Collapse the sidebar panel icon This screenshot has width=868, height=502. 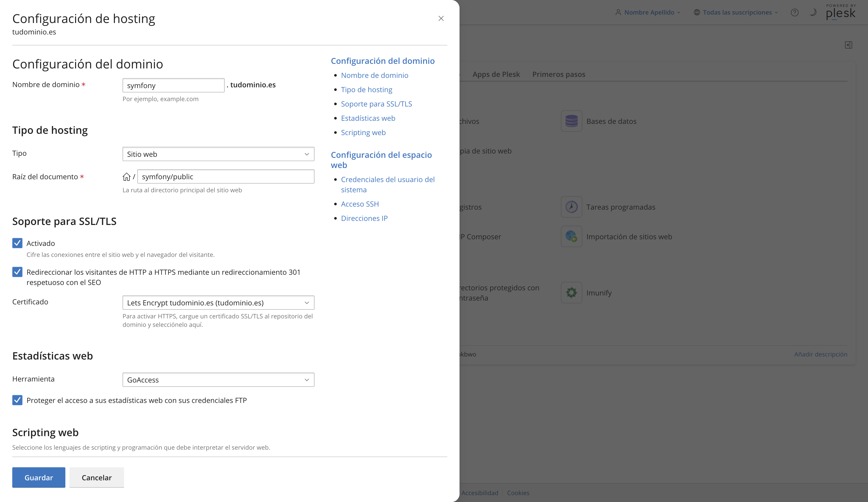(x=848, y=45)
